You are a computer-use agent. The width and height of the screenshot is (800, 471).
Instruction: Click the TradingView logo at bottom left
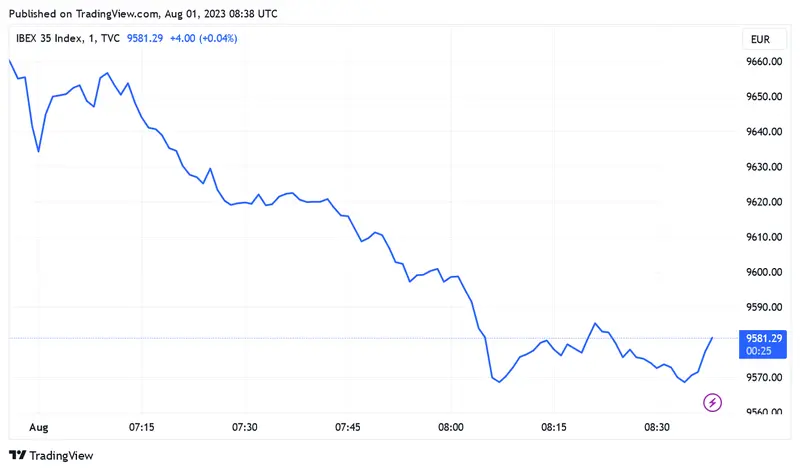click(x=17, y=455)
